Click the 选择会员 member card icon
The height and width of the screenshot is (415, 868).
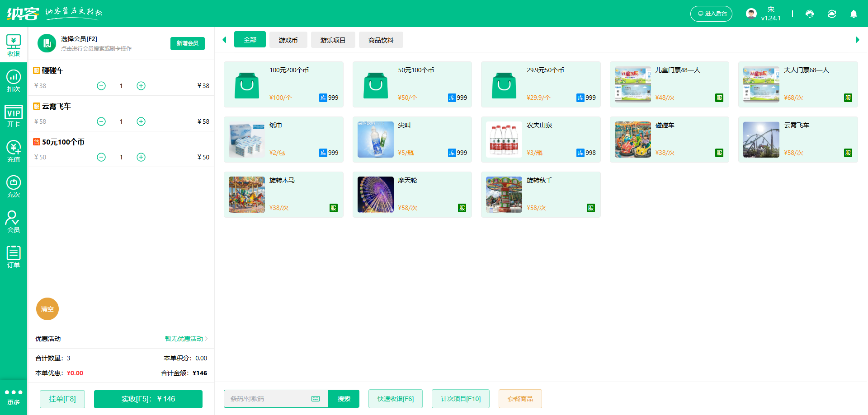tap(47, 43)
